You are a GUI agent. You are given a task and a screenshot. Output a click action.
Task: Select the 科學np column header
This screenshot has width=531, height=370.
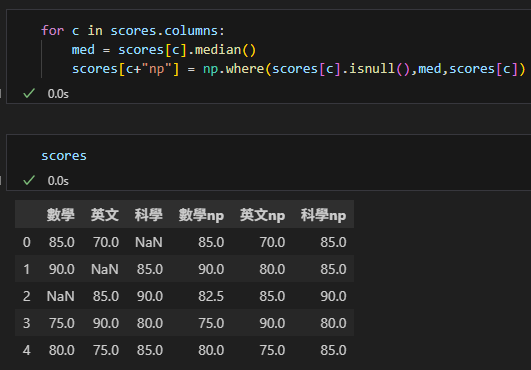[323, 215]
